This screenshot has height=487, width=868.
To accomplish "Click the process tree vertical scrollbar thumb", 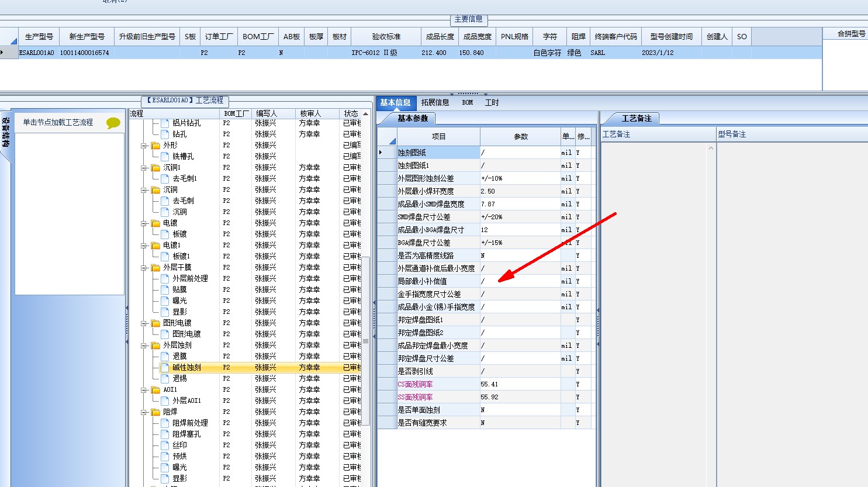I will coord(366,341).
